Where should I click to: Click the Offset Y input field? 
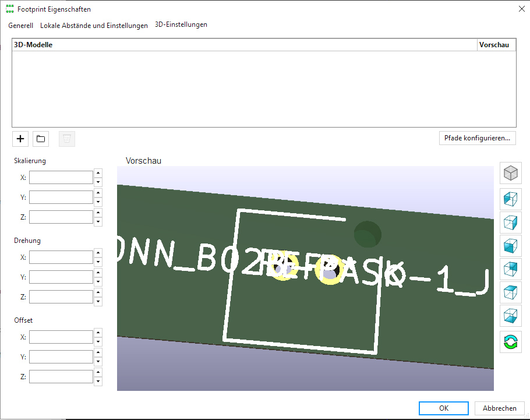click(61, 357)
